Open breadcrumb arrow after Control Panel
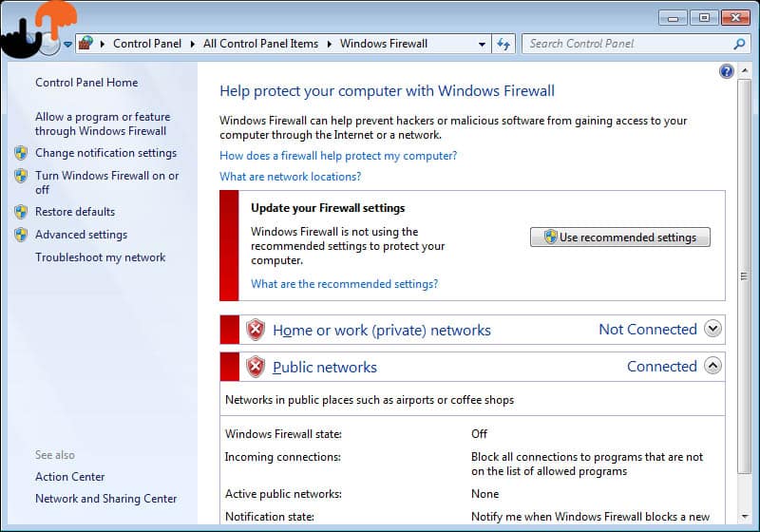The width and height of the screenshot is (760, 532). coord(193,44)
